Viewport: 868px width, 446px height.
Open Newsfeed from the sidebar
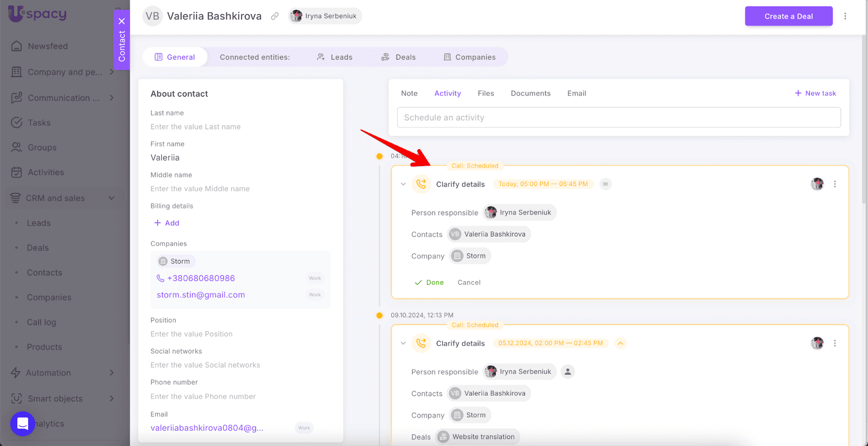pos(48,46)
